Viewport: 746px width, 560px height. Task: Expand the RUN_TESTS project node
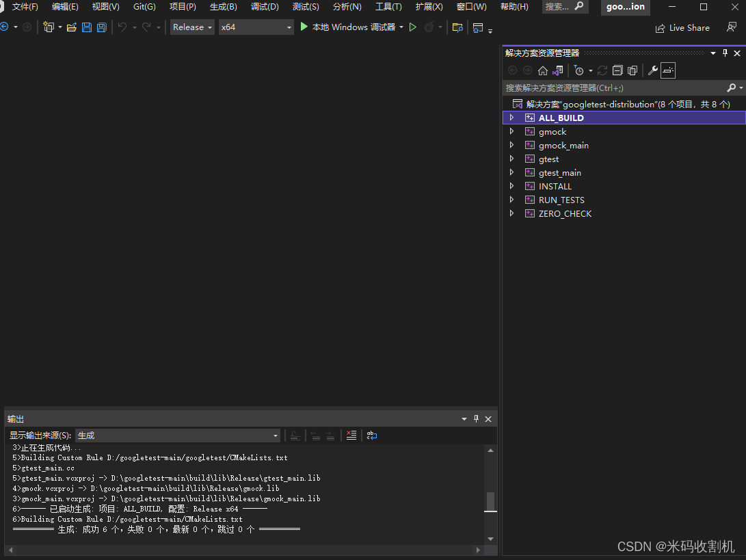pos(512,200)
